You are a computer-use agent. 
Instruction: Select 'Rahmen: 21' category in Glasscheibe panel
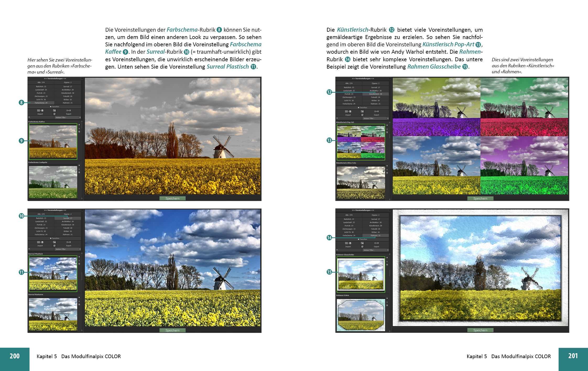tap(375, 235)
